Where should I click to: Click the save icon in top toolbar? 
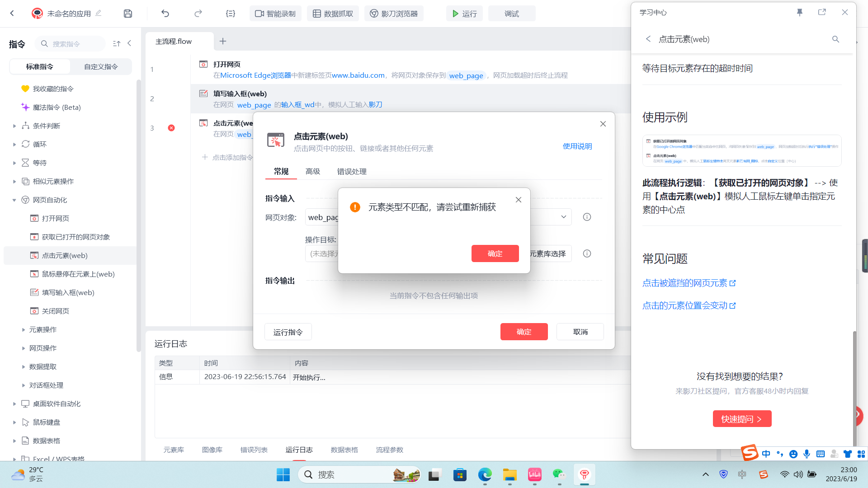128,14
